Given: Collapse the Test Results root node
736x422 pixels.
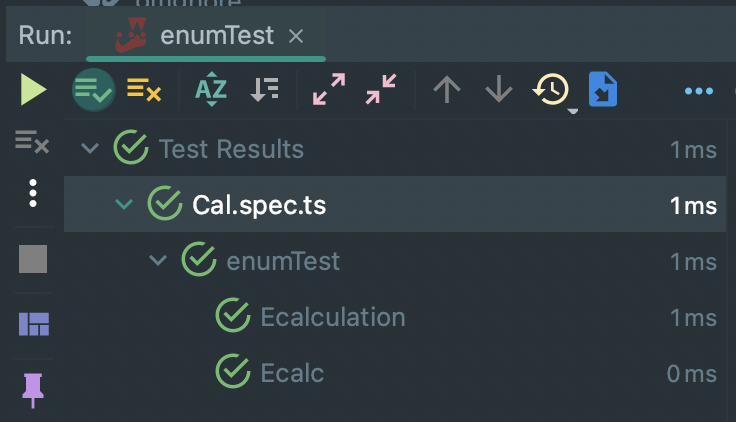Looking at the screenshot, I should (91, 149).
